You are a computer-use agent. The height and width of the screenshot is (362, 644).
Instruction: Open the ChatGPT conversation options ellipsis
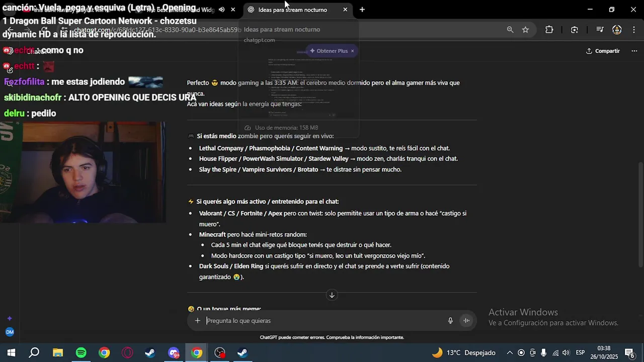[634, 51]
